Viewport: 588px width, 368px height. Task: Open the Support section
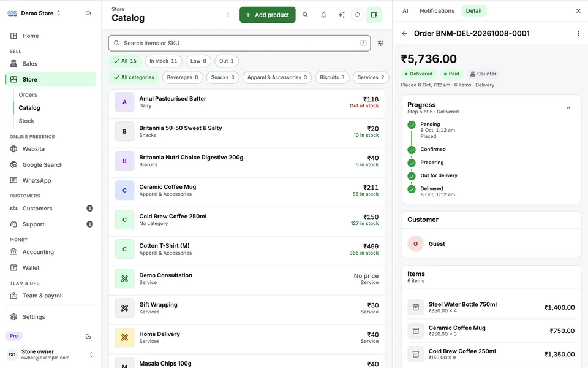coord(51,224)
